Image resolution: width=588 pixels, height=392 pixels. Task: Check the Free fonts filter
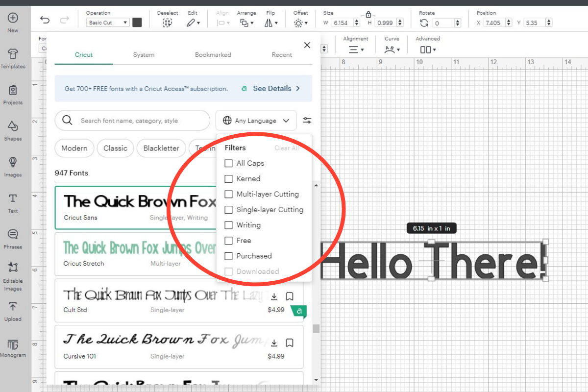228,241
